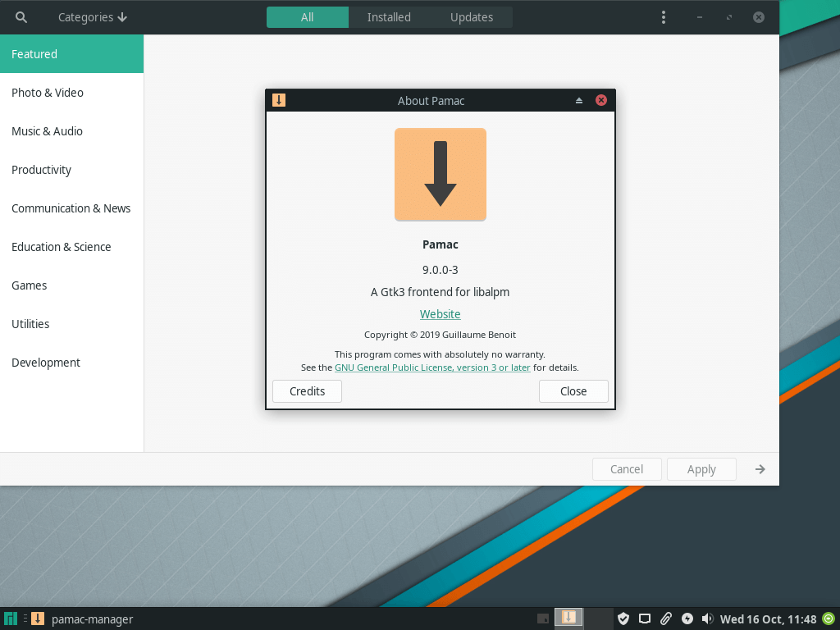Switch to the empty second workspace in pager
This screenshot has width=840, height=630.
pyautogui.click(x=598, y=618)
